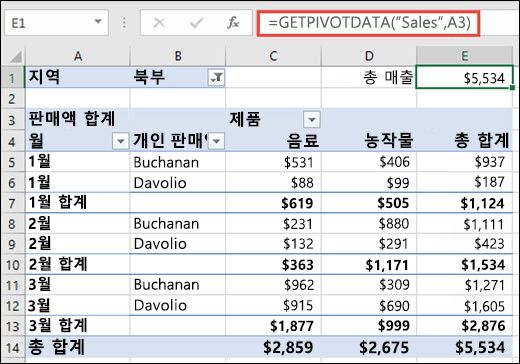
Task: Click the $937 cell
Action: pos(464,162)
